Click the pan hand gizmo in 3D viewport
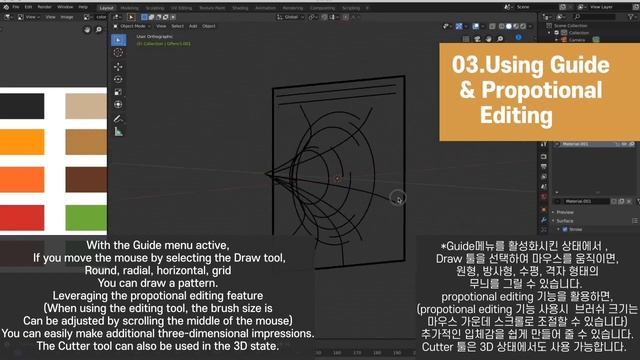Screen dimensions: 640x360 coord(489,39)
